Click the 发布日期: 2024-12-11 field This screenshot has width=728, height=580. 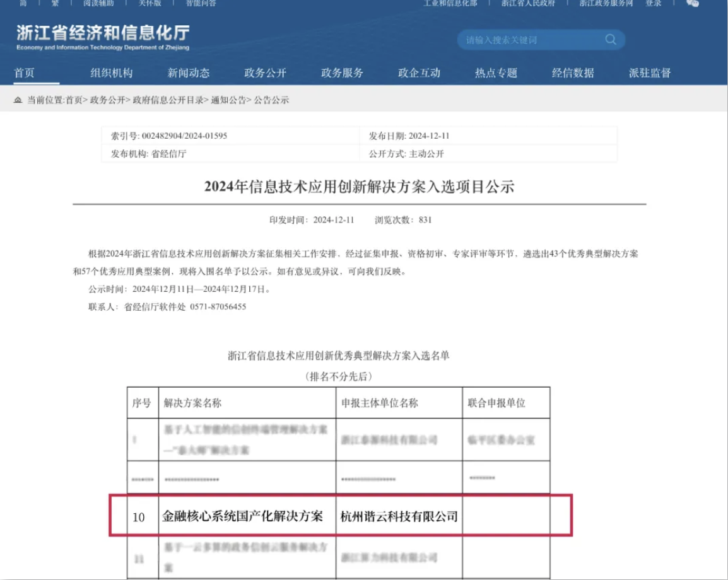(x=409, y=136)
